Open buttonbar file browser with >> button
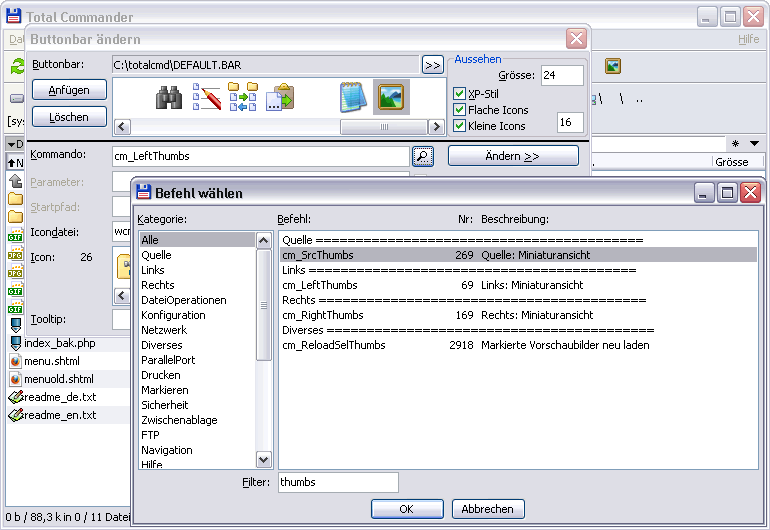Screen dimensions: 770x530 (433, 65)
